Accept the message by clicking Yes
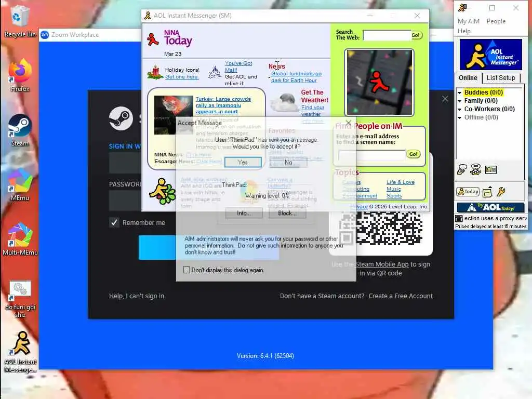Image resolution: width=532 pixels, height=399 pixels. point(243,162)
